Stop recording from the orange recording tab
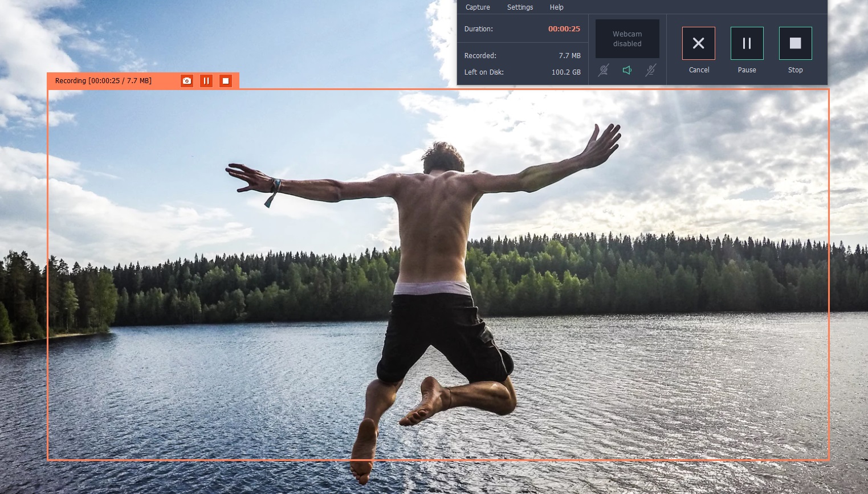Viewport: 868px width, 494px height. (226, 81)
